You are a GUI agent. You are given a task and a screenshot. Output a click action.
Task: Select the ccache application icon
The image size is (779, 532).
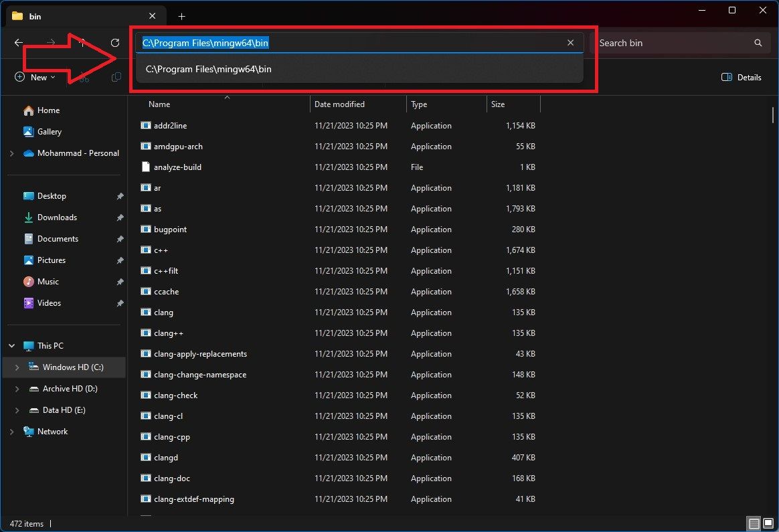(146, 291)
